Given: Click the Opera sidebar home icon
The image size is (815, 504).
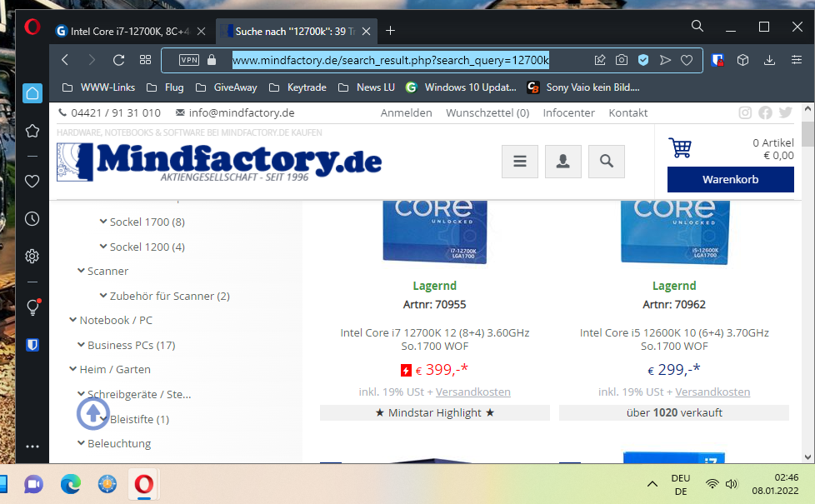Looking at the screenshot, I should pyautogui.click(x=32, y=93).
